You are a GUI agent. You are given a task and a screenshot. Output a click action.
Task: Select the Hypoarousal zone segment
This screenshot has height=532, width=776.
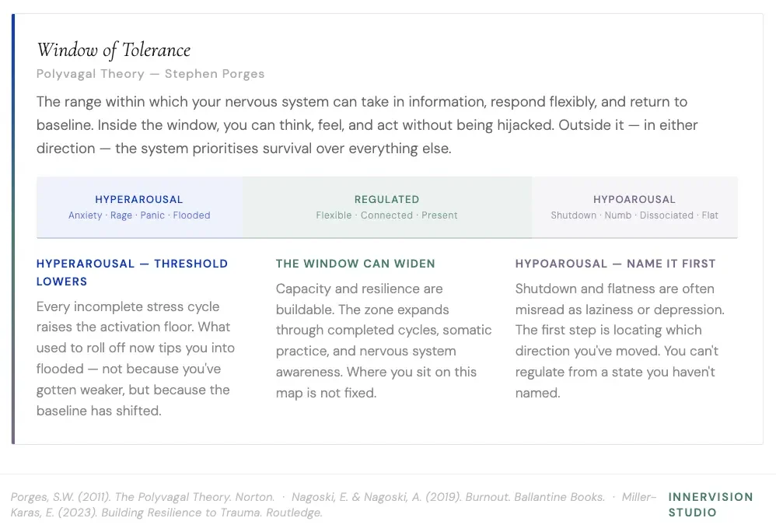point(634,207)
